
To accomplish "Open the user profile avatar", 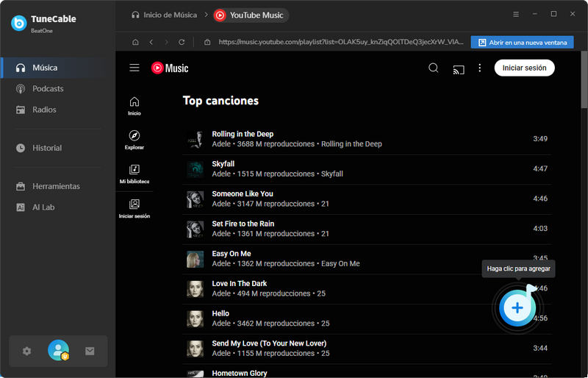I will (x=58, y=351).
